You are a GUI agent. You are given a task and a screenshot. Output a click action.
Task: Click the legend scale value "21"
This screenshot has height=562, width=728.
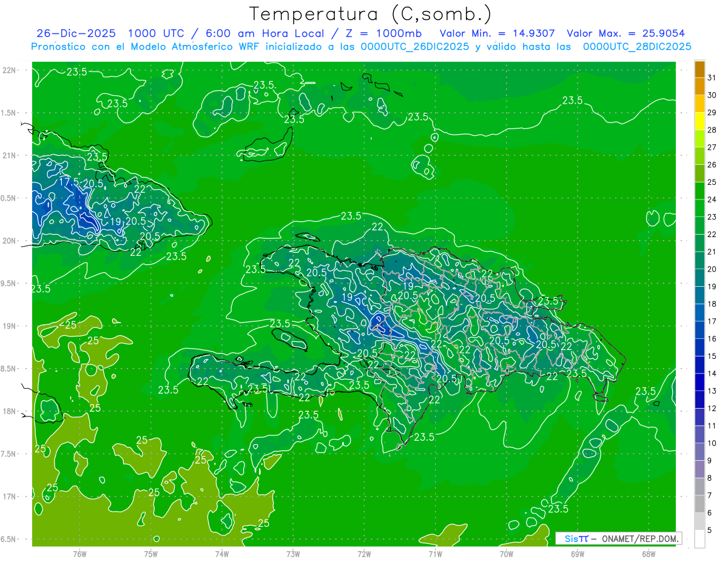click(x=712, y=252)
